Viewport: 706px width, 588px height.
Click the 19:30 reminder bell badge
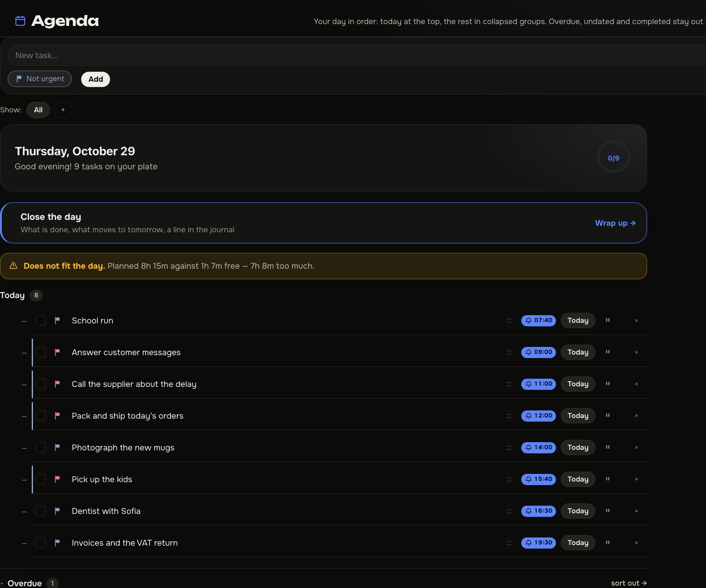click(x=538, y=543)
